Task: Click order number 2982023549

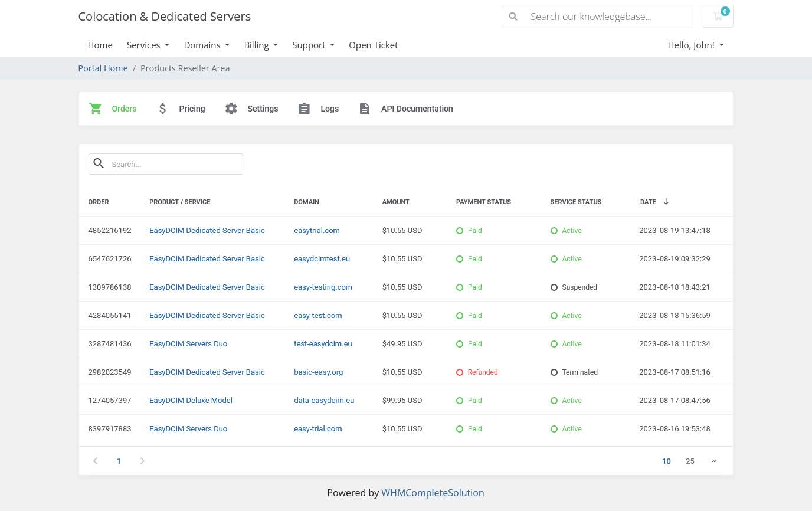Action: coord(110,372)
